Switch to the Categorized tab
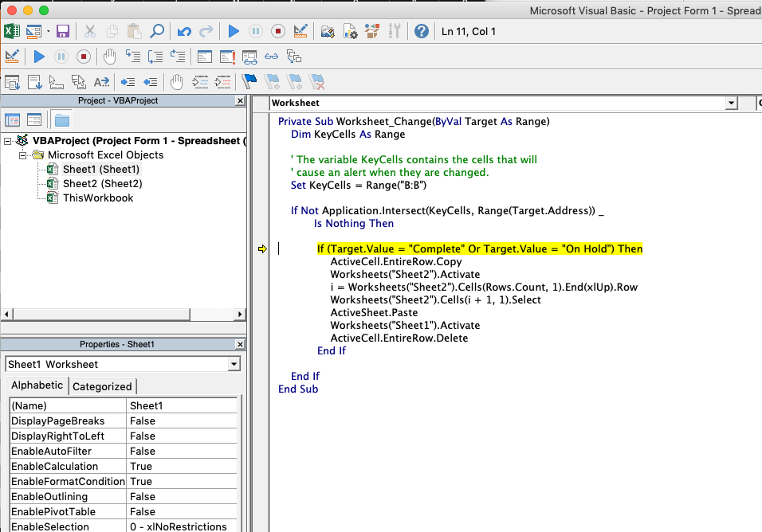Screen dimensions: 762x532 click(x=102, y=385)
